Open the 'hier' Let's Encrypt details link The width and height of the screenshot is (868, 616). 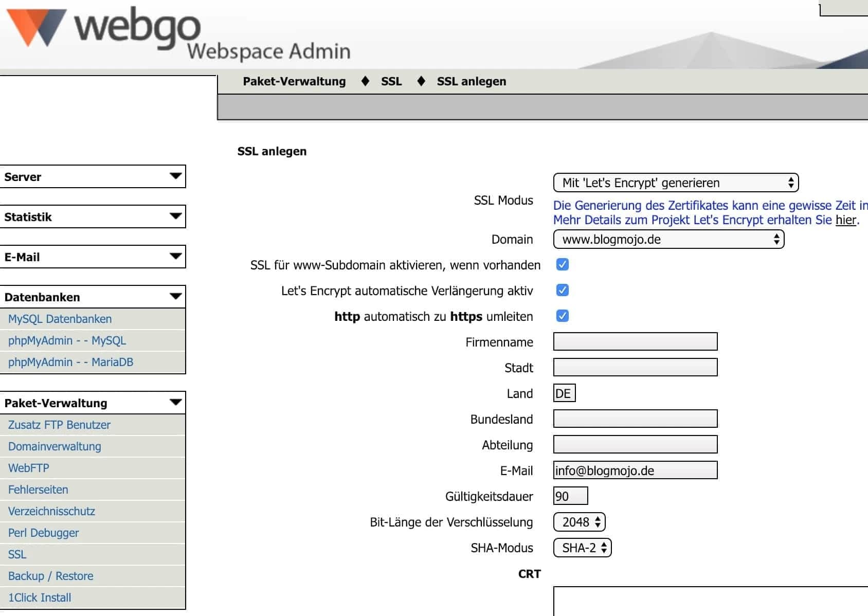click(846, 220)
